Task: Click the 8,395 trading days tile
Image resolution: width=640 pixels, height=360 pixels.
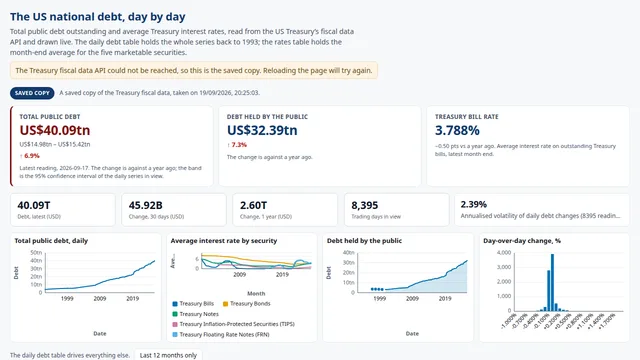Action: pos(396,210)
